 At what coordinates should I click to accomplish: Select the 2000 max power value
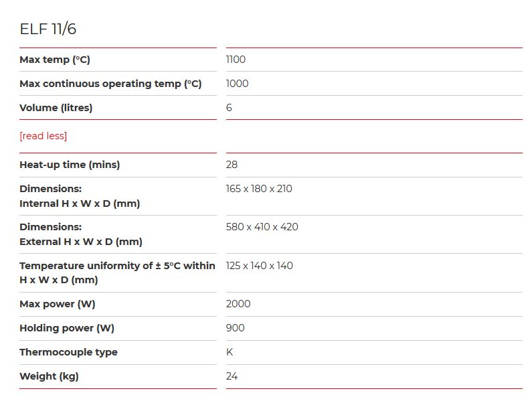(x=238, y=304)
